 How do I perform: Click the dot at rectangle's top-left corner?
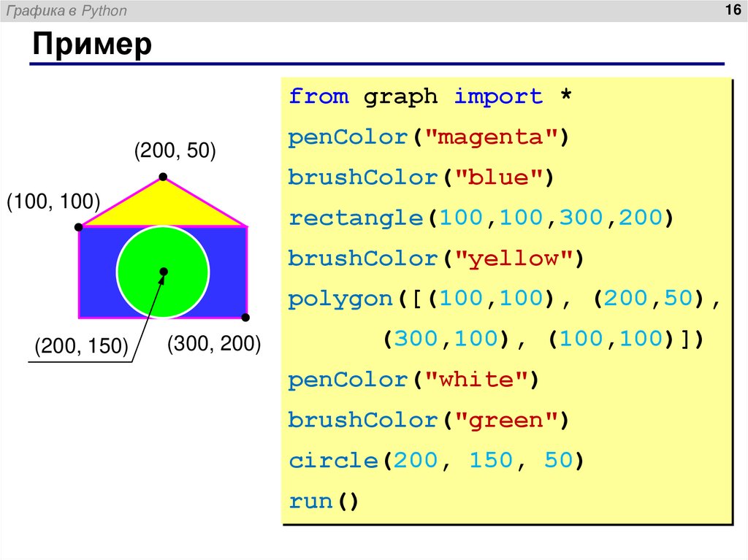click(79, 228)
